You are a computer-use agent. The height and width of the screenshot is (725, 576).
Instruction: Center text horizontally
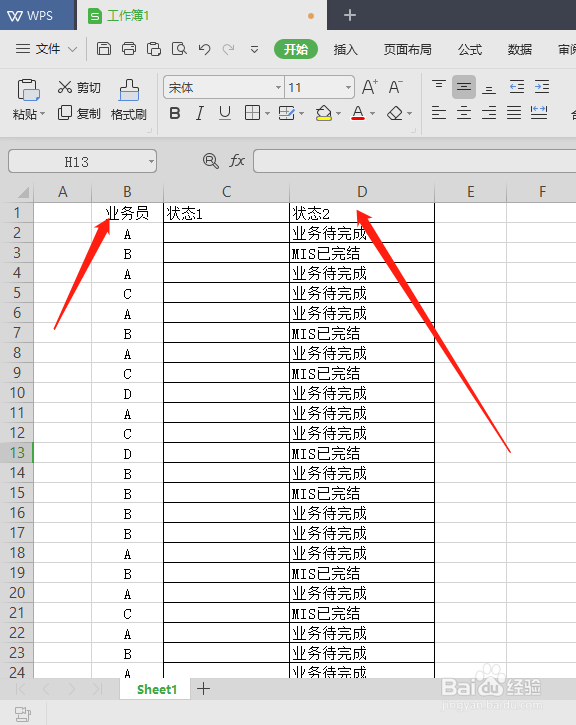[464, 112]
